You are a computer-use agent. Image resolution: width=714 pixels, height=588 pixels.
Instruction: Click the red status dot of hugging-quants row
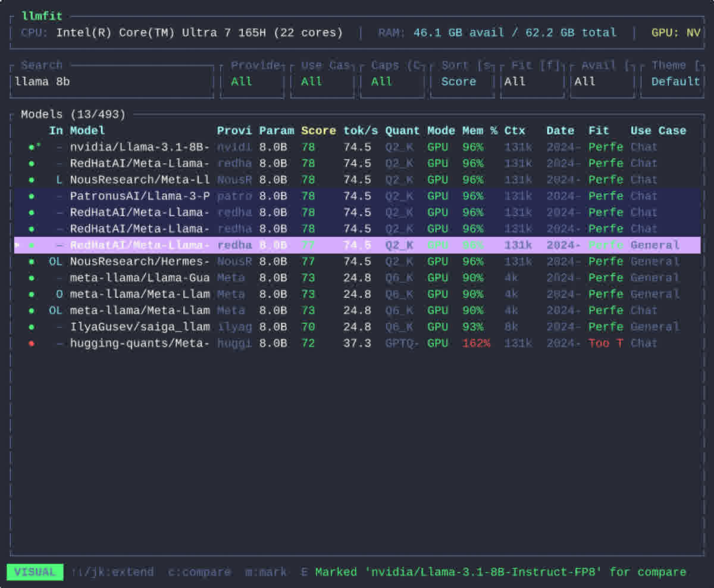pyautogui.click(x=32, y=343)
